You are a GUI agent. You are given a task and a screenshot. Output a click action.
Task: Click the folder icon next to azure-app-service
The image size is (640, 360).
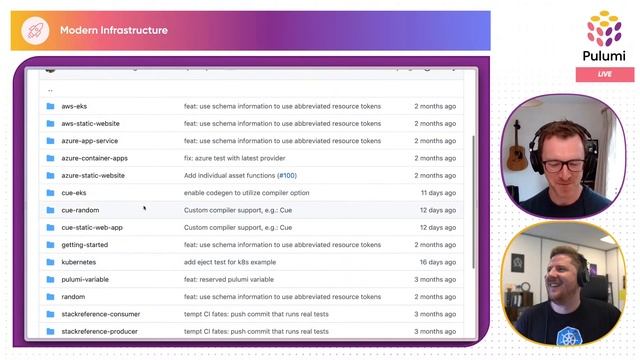tap(50, 141)
